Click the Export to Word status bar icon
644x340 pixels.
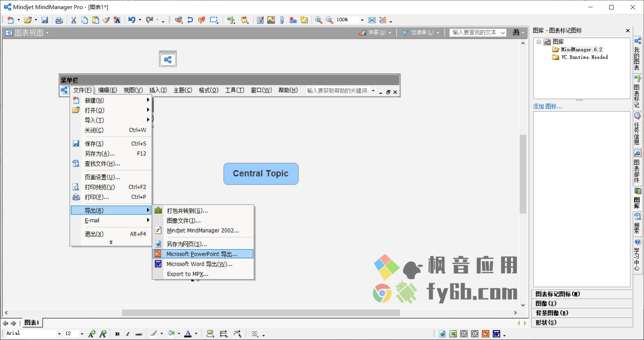[496, 334]
